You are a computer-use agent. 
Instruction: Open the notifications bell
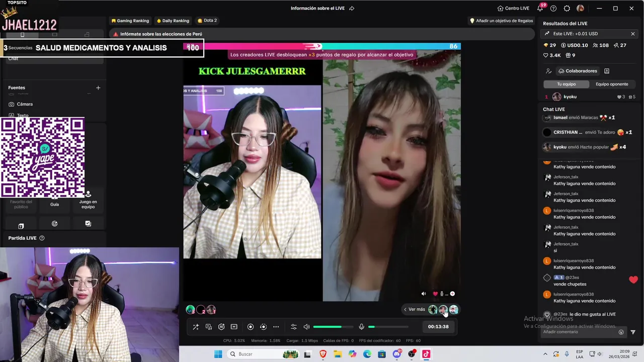(540, 8)
